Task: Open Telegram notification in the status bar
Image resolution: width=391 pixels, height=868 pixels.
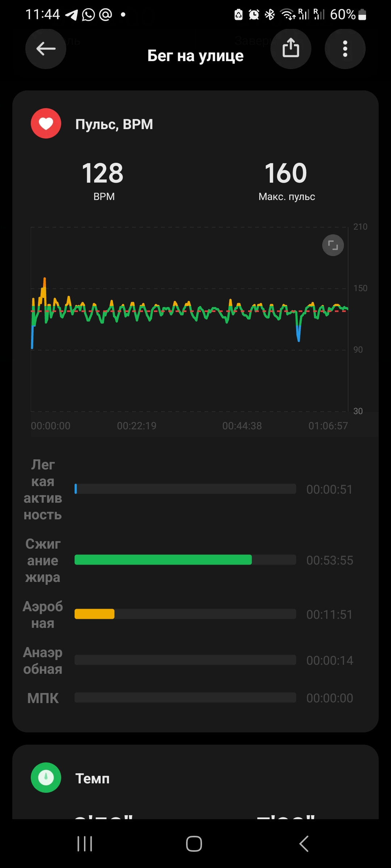Action: [72, 15]
